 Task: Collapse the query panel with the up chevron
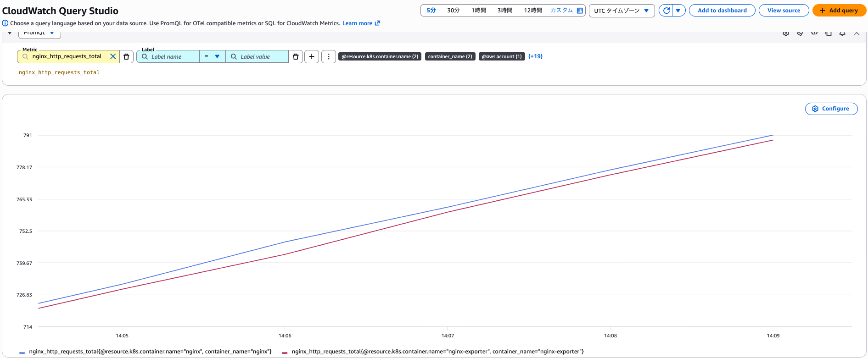857,33
